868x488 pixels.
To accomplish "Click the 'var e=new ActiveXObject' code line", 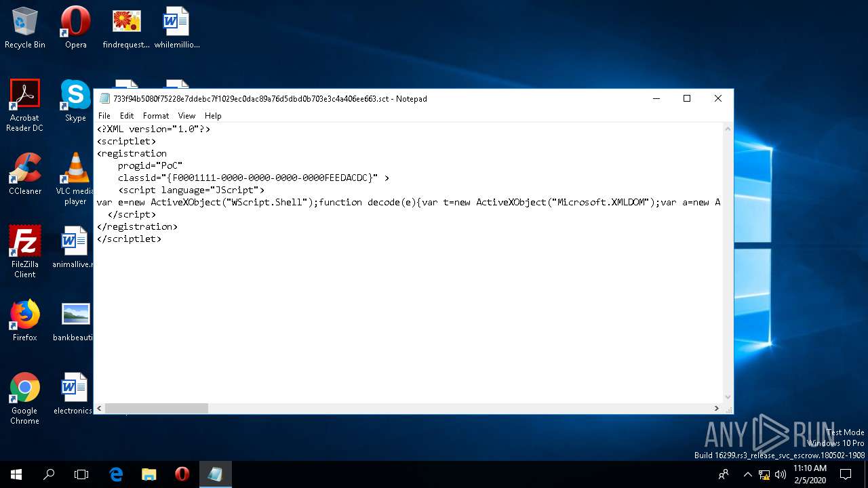I will [408, 202].
